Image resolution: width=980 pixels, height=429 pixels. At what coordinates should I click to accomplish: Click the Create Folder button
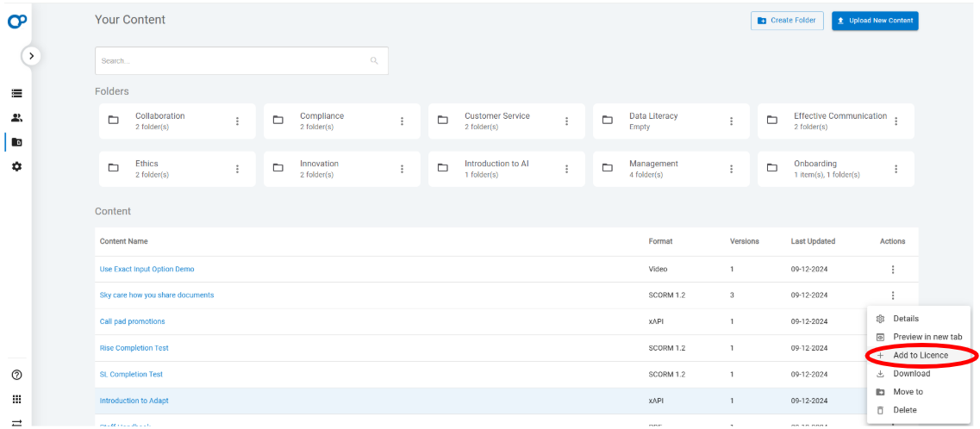(x=786, y=21)
